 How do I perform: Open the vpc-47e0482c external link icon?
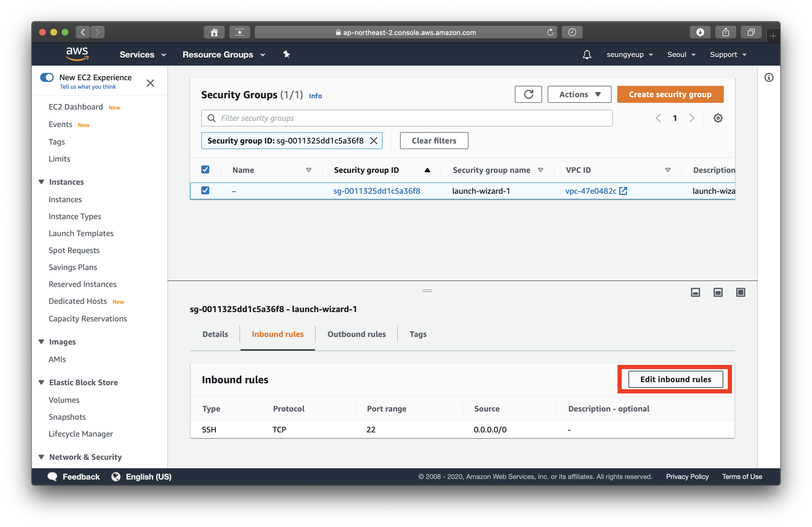(x=623, y=191)
